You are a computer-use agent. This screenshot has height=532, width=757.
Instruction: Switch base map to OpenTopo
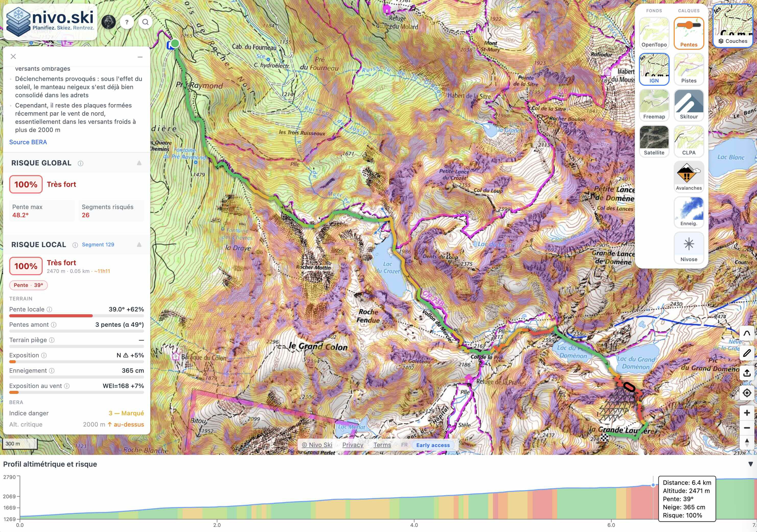[x=654, y=33]
